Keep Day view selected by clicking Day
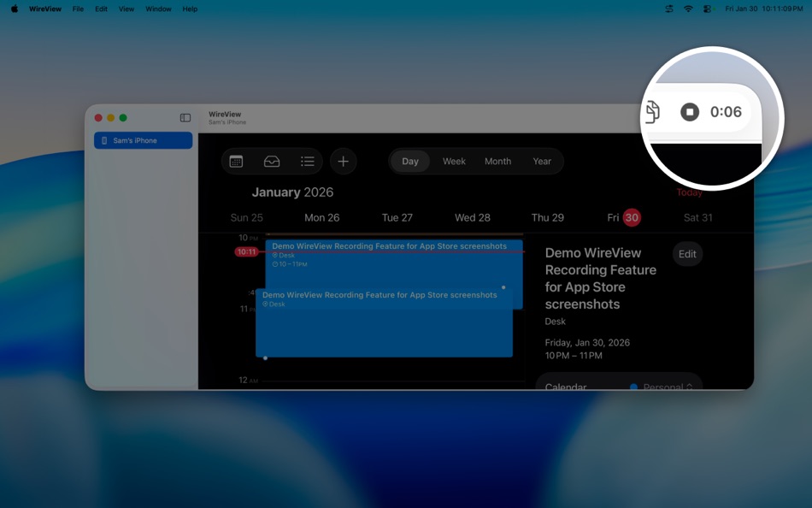 tap(409, 161)
